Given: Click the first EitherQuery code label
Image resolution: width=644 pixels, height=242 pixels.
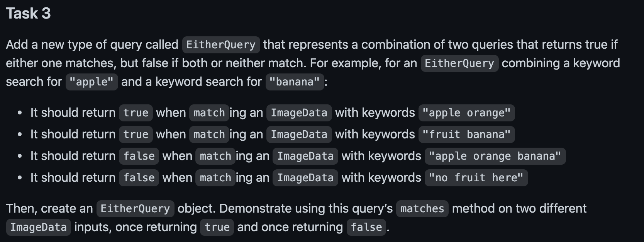Looking at the screenshot, I should click(221, 45).
